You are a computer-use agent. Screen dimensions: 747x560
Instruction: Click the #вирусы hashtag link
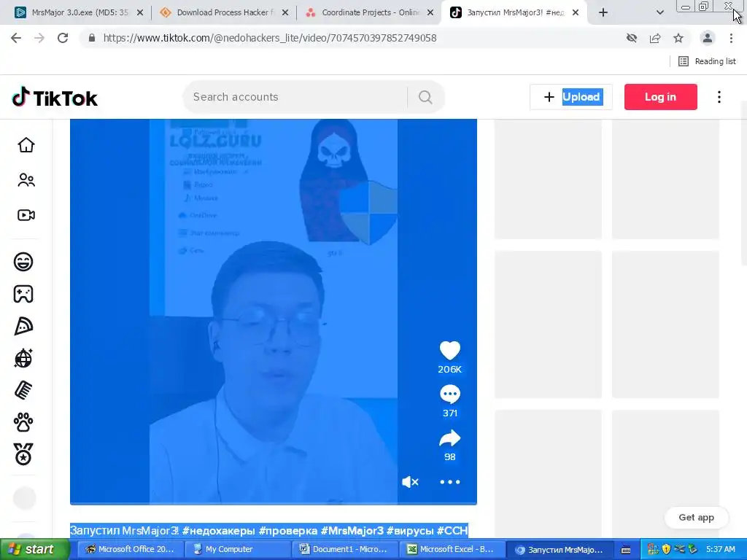[410, 531]
